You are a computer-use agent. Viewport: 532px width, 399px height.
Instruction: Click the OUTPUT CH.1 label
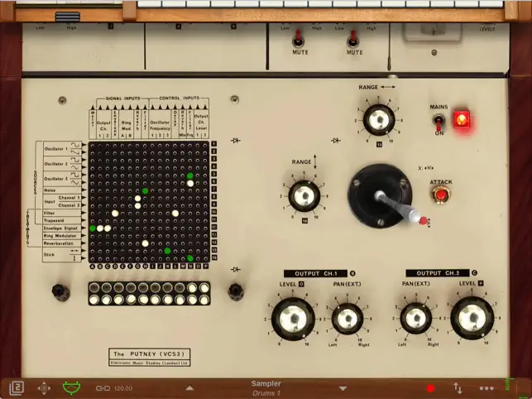tap(315, 273)
